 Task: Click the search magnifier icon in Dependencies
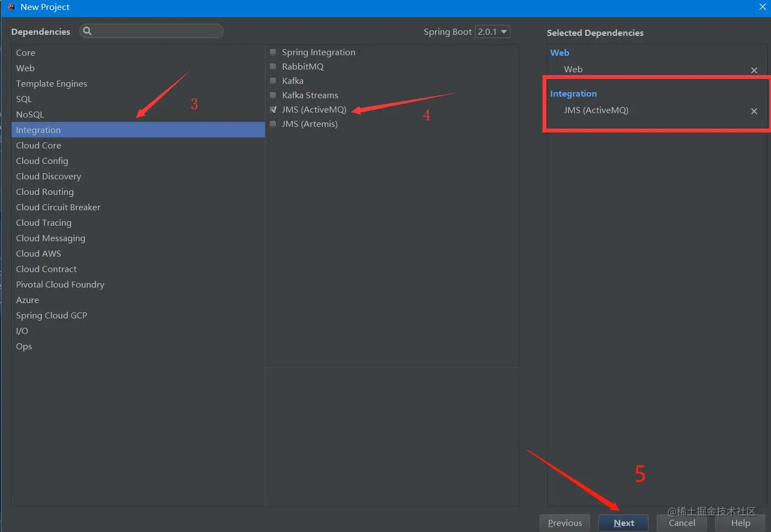[87, 31]
